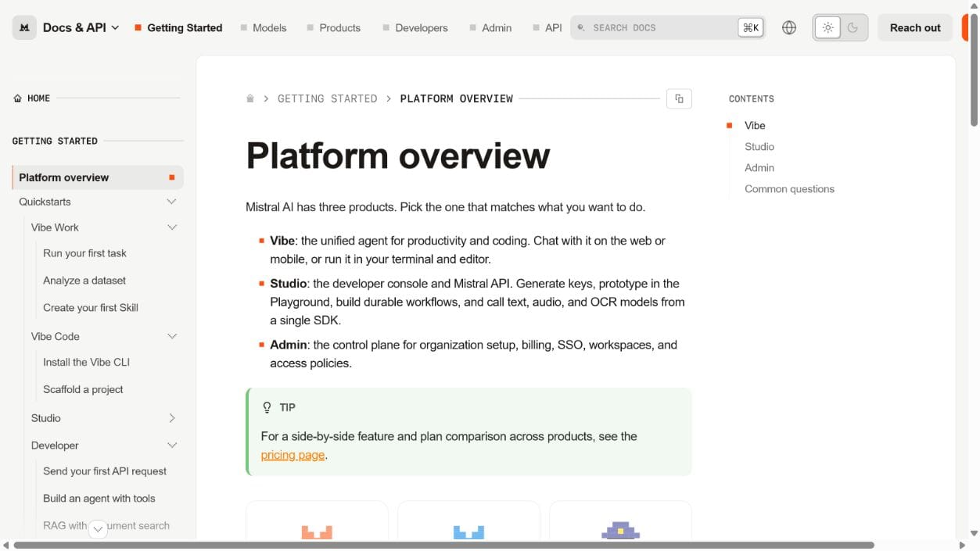The height and width of the screenshot is (551, 980).
Task: Select the Getting Started tab
Action: coord(178,27)
